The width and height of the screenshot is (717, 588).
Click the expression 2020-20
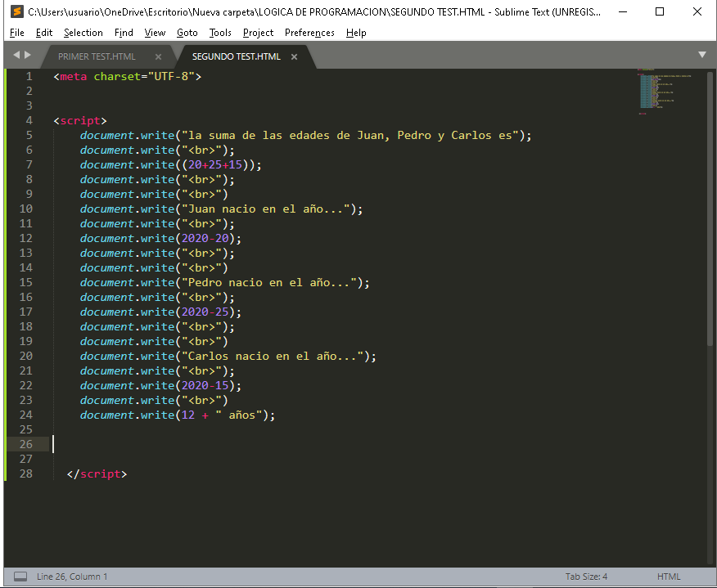(205, 238)
